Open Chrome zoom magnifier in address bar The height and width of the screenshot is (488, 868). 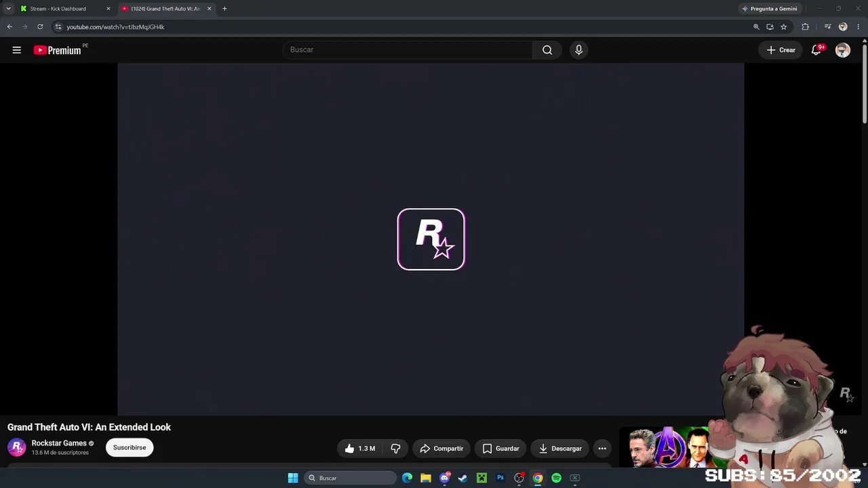click(x=756, y=26)
